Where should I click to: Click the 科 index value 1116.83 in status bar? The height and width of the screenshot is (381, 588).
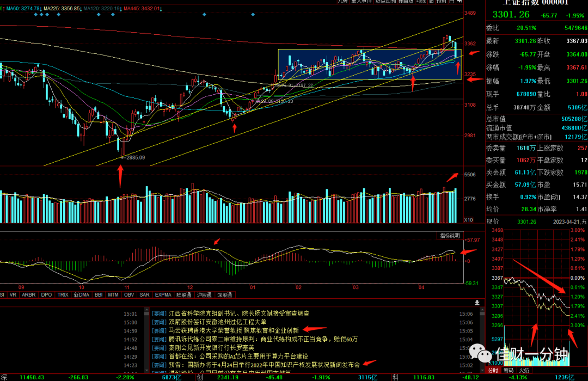tap(424, 377)
